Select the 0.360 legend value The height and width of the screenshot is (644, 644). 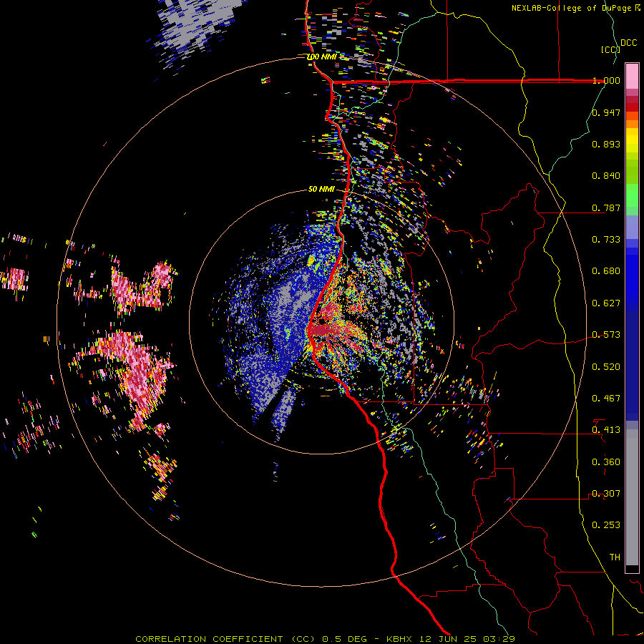(606, 462)
